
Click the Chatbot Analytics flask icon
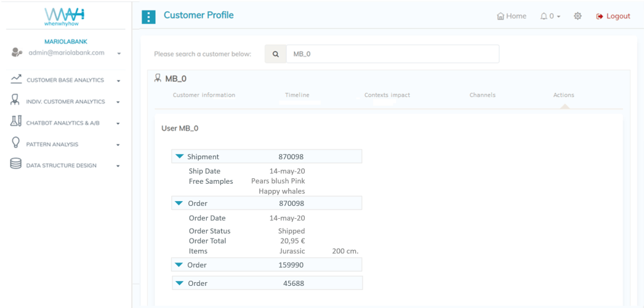click(x=16, y=122)
